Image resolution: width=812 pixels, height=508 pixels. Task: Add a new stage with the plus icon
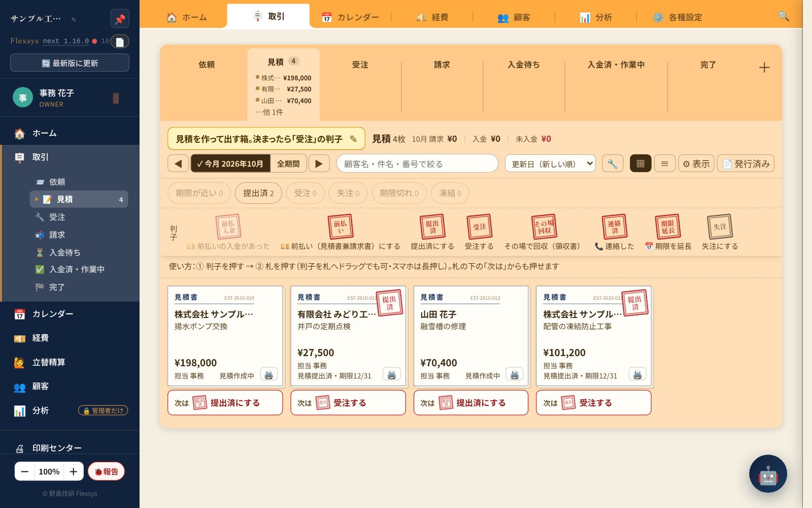click(x=764, y=68)
